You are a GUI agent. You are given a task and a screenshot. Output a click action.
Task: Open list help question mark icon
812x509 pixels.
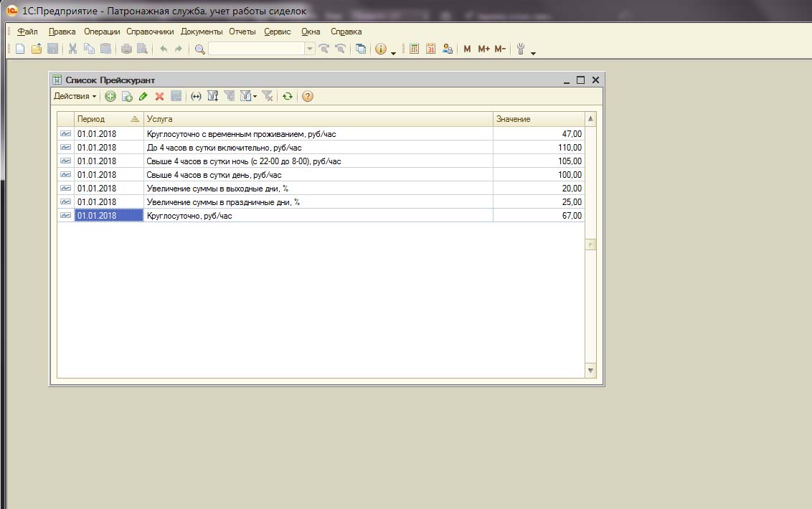[308, 96]
